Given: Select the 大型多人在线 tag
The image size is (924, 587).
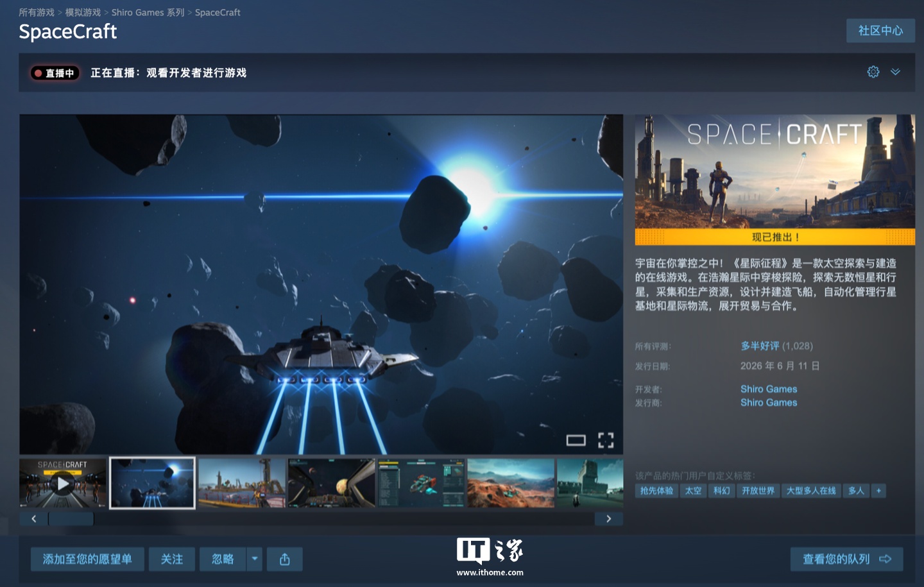Looking at the screenshot, I should click(x=811, y=491).
